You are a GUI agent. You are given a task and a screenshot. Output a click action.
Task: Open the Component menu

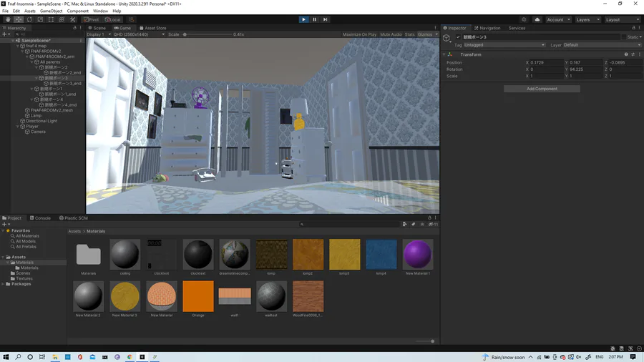pos(77,11)
